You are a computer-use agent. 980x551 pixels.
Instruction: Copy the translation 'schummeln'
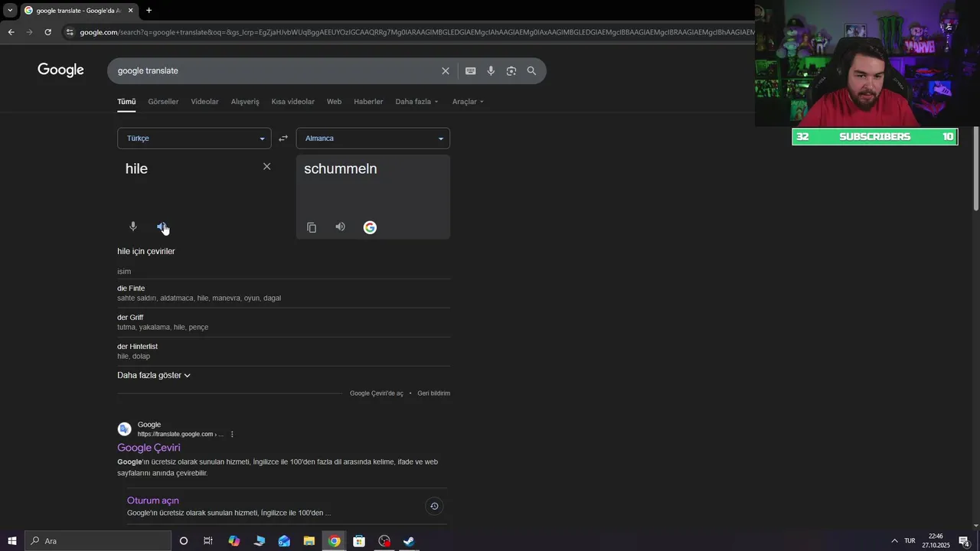(312, 227)
